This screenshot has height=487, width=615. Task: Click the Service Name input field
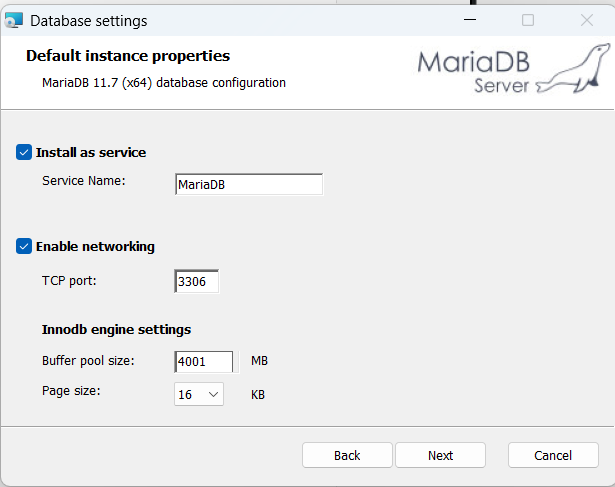click(249, 184)
